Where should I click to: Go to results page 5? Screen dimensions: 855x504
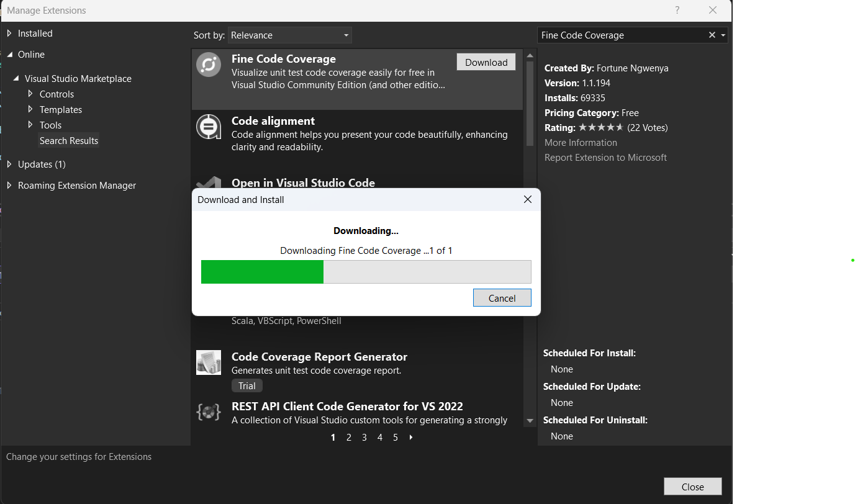(x=396, y=438)
